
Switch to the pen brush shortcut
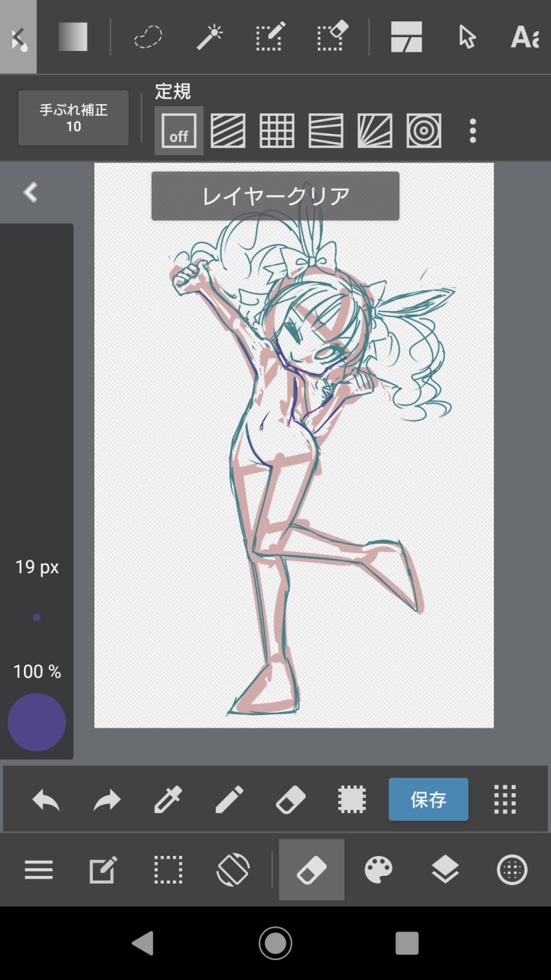point(229,799)
